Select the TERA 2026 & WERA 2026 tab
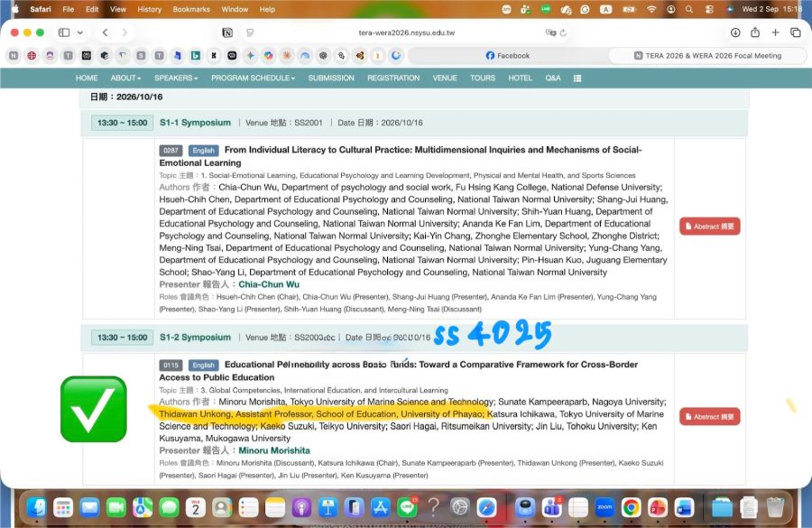 click(707, 55)
